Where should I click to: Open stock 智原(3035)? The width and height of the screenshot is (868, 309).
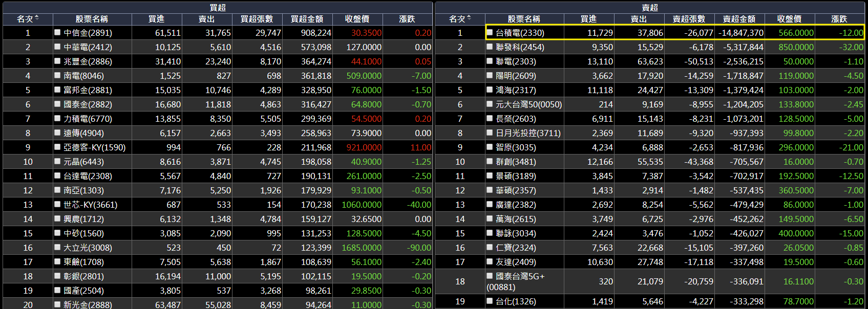pos(516,147)
